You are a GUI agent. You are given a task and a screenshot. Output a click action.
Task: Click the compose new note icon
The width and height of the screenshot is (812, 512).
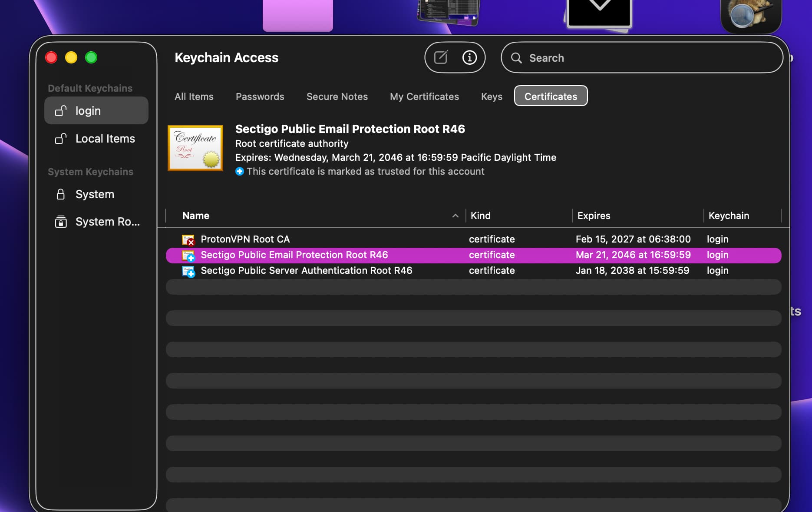point(441,57)
